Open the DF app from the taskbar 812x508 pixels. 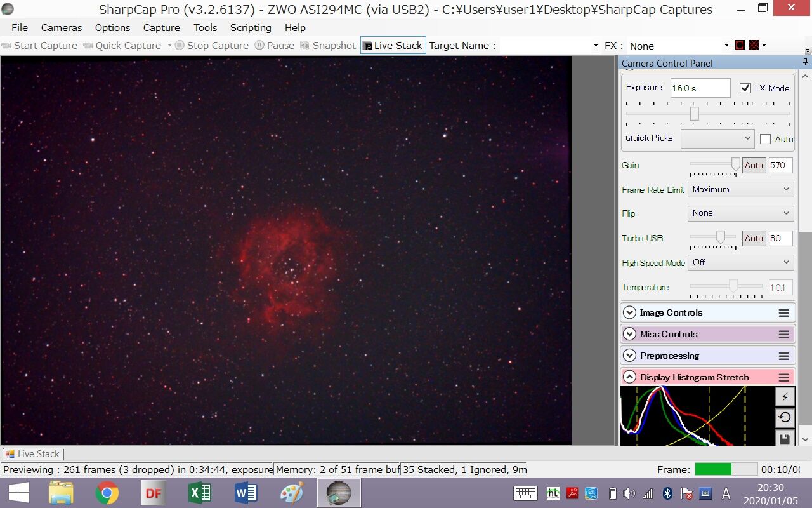(154, 493)
